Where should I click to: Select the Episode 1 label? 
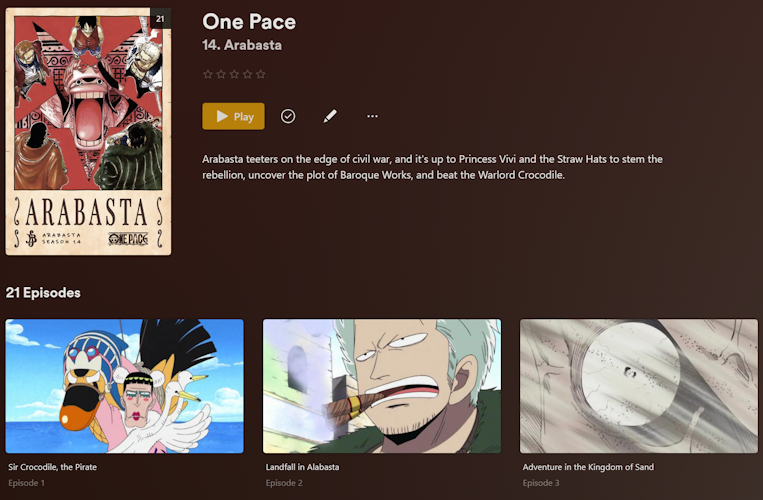pyautogui.click(x=26, y=483)
